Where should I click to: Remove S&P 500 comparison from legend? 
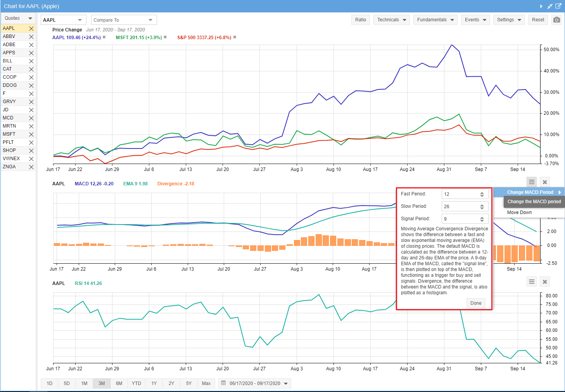pos(235,37)
